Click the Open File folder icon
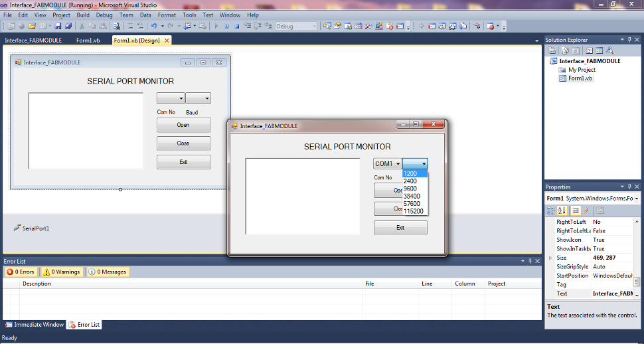This screenshot has height=344, width=644. pos(32,27)
